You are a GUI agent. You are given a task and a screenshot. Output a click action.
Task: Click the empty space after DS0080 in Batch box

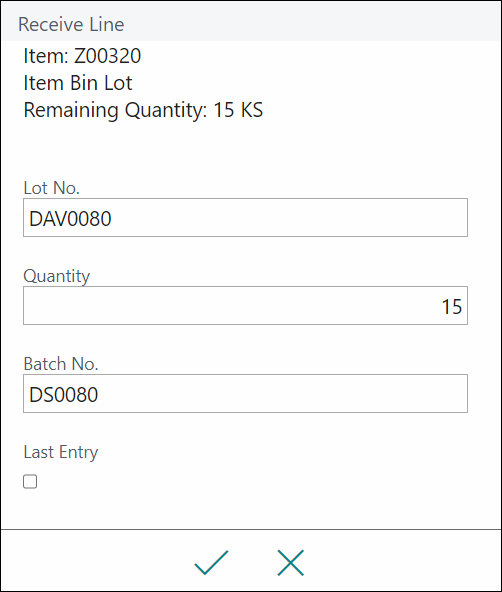(x=282, y=394)
